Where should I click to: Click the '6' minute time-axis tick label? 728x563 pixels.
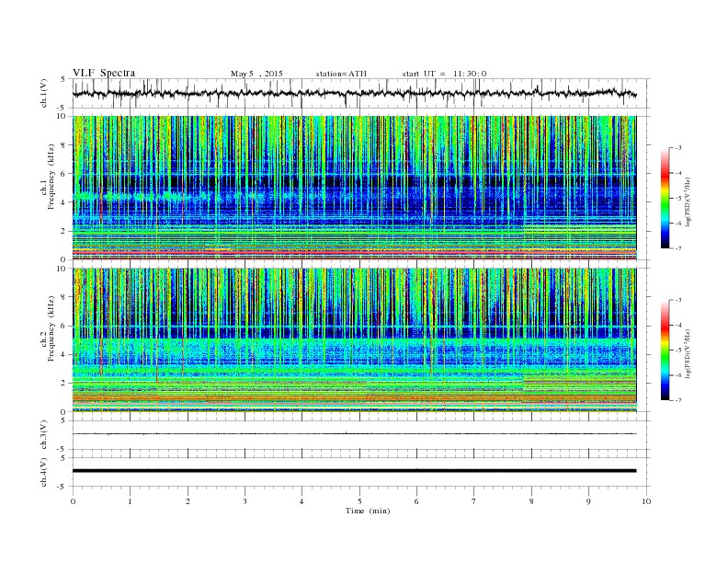click(x=417, y=501)
